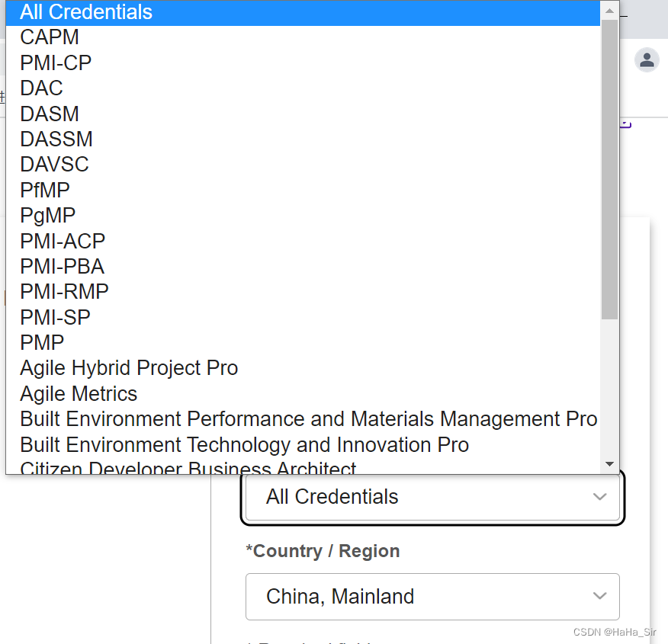Choose Citizen Developer Business Architect option
The height and width of the screenshot is (644, 668).
(303, 466)
